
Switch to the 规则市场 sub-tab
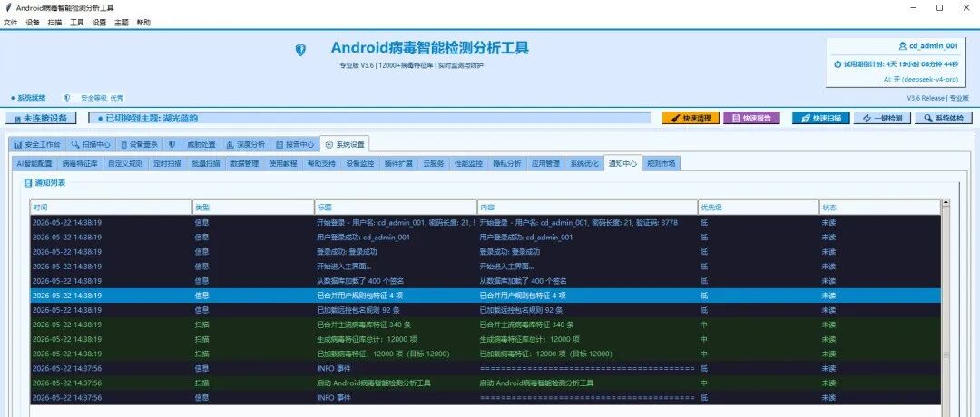tap(661, 164)
